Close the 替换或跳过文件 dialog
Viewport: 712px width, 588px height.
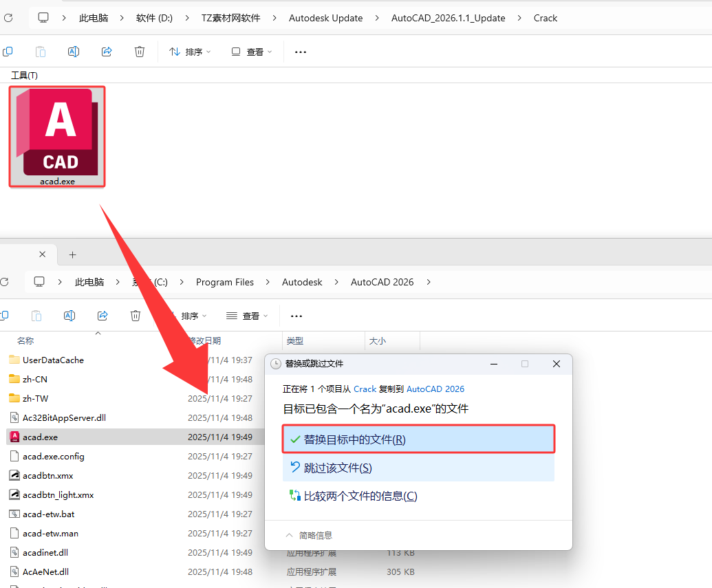(x=557, y=364)
